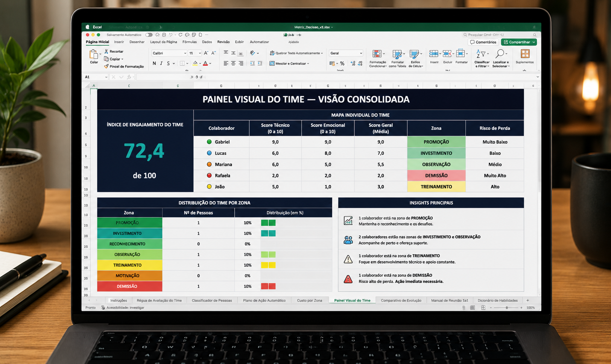Screen dimensions: 611x364
Task: Align text left in the ribbon
Action: pyautogui.click(x=226, y=64)
